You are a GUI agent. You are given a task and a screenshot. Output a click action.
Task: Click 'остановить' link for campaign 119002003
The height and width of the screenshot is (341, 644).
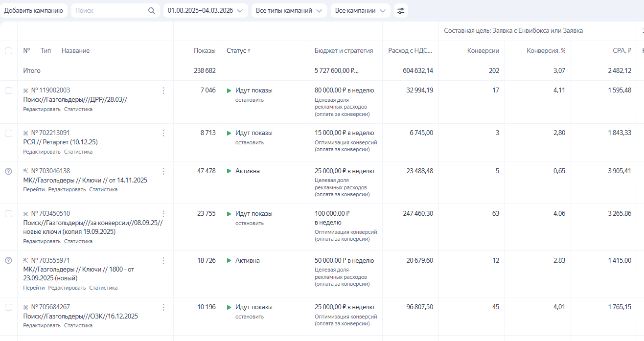[x=249, y=100]
